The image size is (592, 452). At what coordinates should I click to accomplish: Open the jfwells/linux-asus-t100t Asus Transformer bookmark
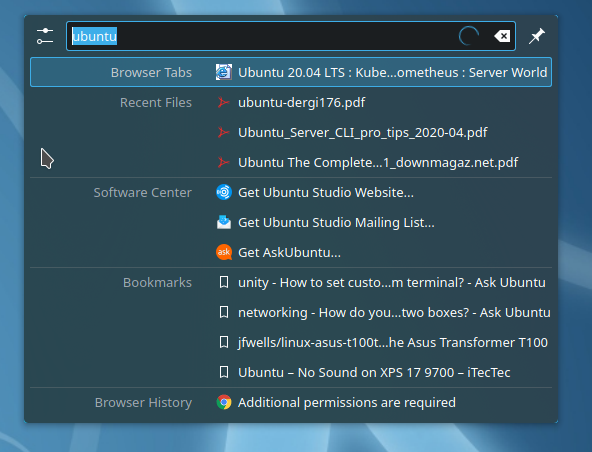(393, 342)
